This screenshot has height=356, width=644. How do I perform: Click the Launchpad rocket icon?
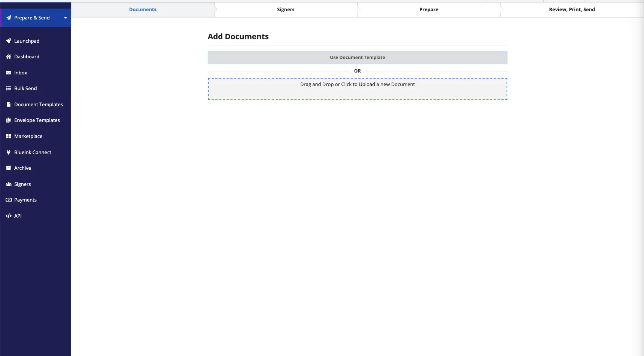pos(8,41)
